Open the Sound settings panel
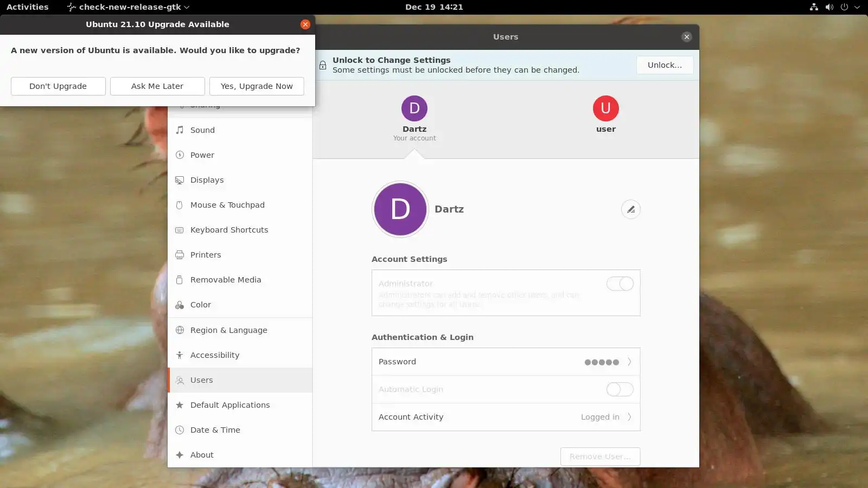 pyautogui.click(x=240, y=130)
